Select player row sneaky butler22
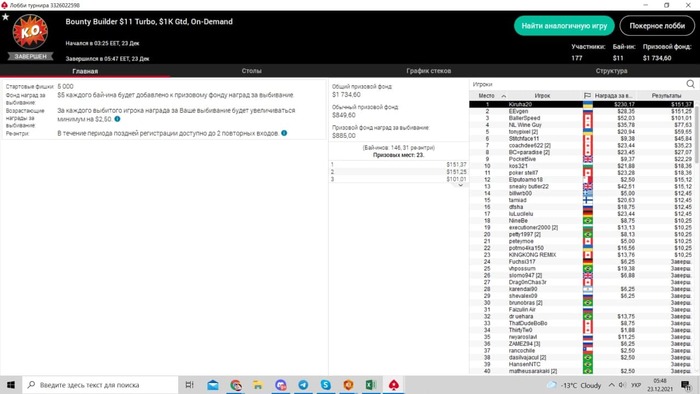 pyautogui.click(x=581, y=187)
